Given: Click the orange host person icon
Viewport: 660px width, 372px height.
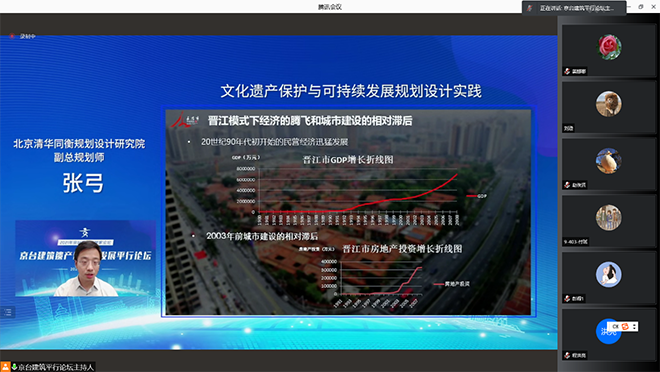Looking at the screenshot, I should pyautogui.click(x=5, y=367).
